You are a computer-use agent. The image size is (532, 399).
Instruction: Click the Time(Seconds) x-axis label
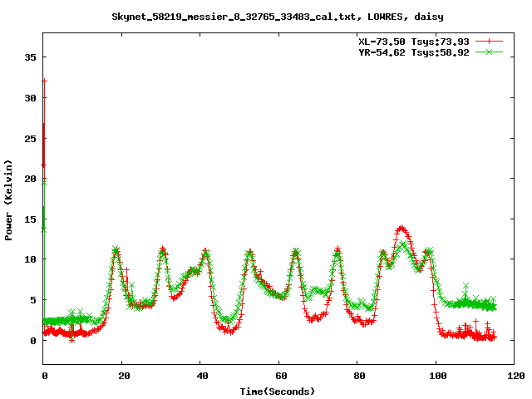coord(278,391)
